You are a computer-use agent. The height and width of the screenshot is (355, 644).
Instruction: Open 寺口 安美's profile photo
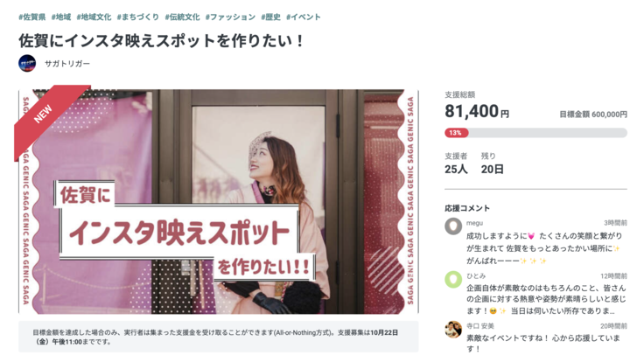[x=453, y=330]
